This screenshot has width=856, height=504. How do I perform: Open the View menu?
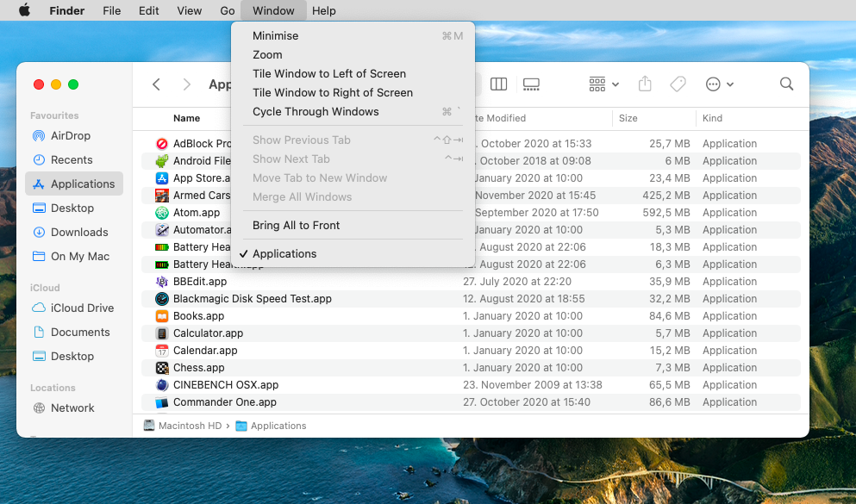point(190,10)
